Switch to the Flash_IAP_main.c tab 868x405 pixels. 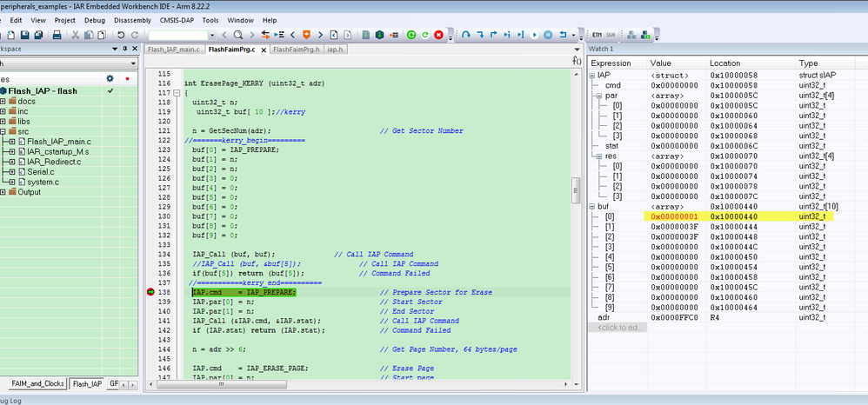coord(174,50)
